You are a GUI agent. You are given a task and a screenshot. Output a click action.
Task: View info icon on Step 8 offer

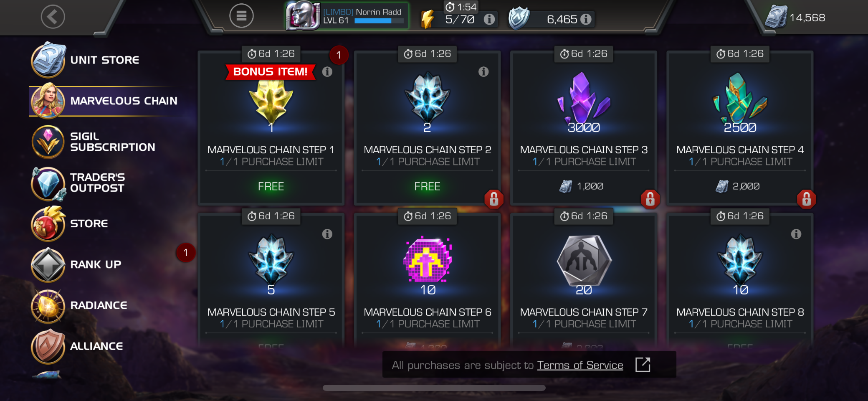coord(796,234)
